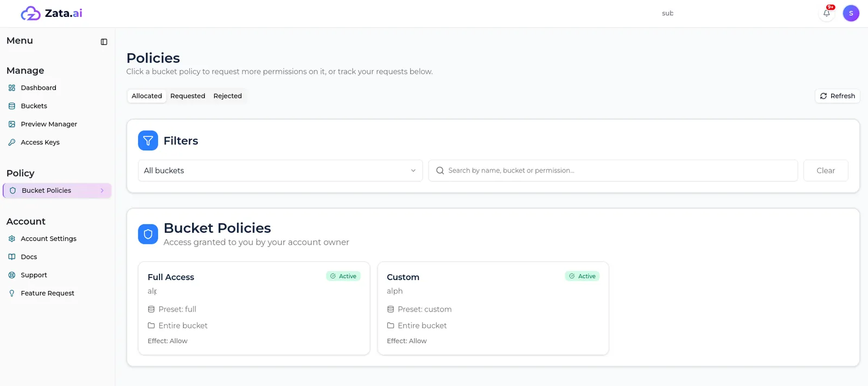This screenshot has width=868, height=386.
Task: Click the Zata.ai cloud logo
Action: pyautogui.click(x=30, y=13)
